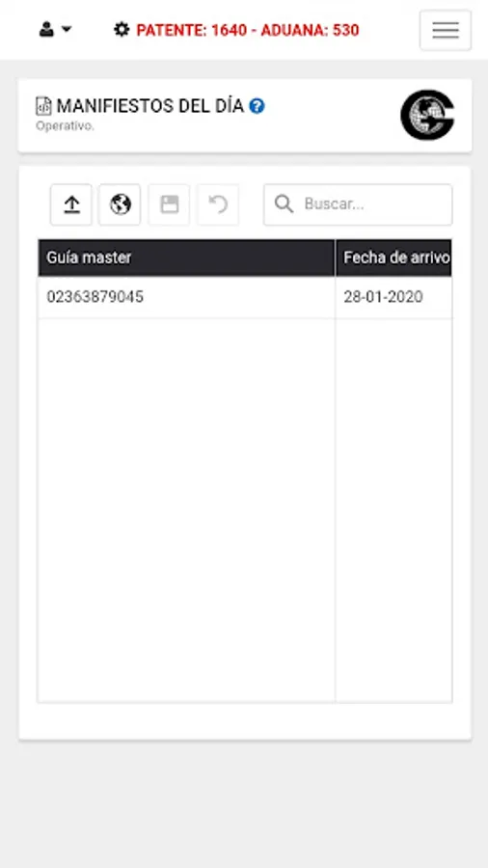
Task: Open the hamburger navigation menu
Action: coord(446,30)
